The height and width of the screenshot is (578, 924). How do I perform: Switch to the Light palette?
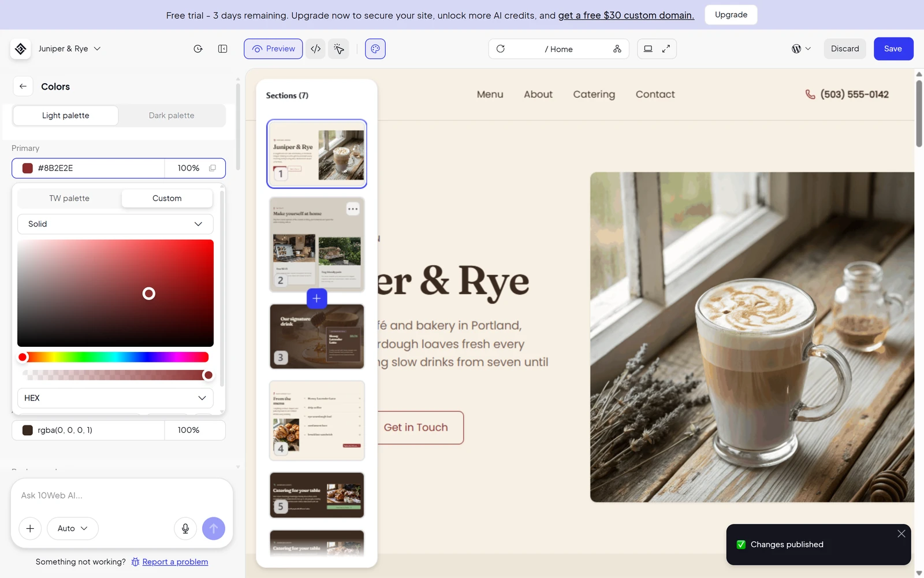[66, 116]
